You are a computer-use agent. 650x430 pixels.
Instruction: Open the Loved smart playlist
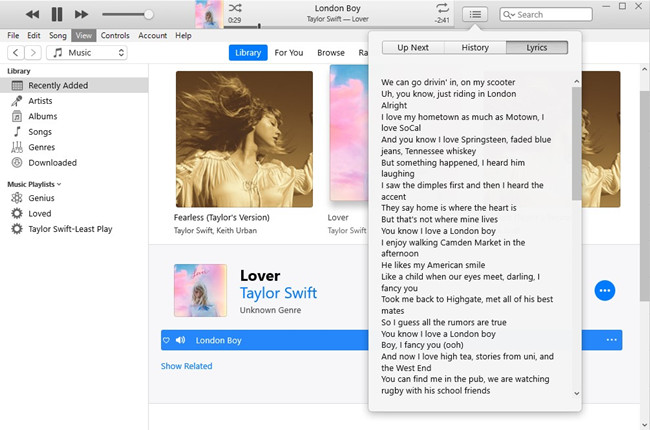point(39,214)
